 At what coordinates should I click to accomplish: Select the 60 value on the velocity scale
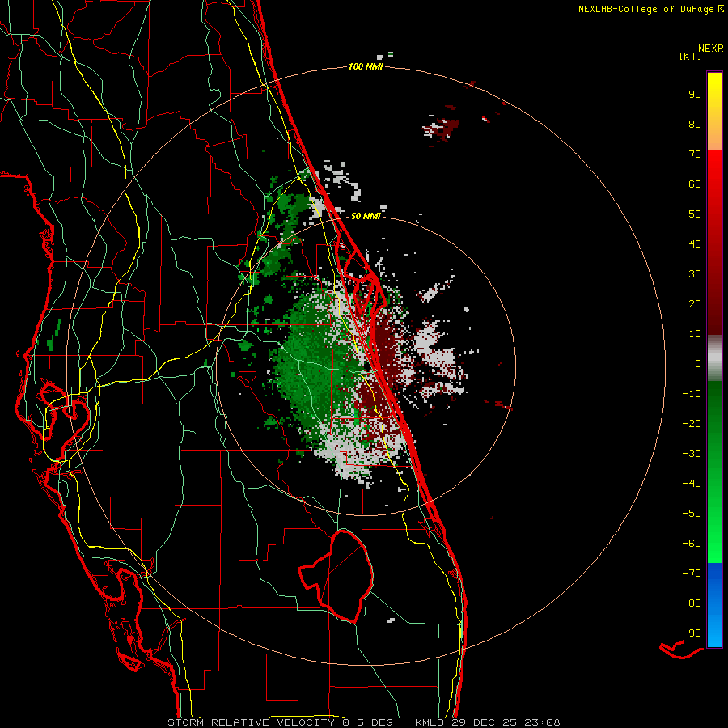[695, 184]
